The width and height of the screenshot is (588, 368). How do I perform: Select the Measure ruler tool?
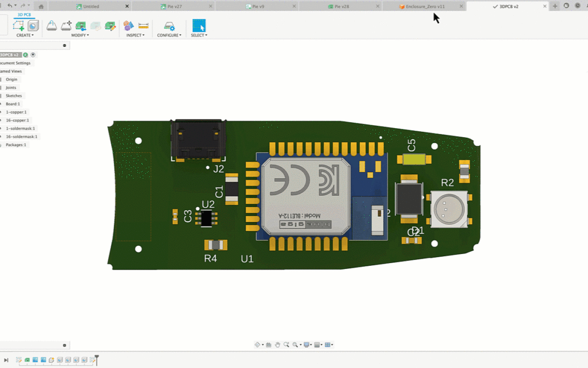(143, 26)
